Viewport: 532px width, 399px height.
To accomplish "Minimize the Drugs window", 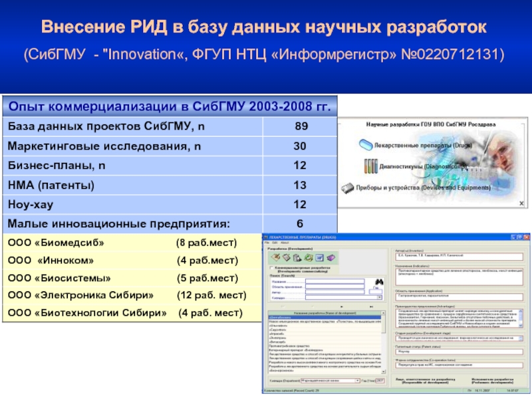I will tap(513, 237).
